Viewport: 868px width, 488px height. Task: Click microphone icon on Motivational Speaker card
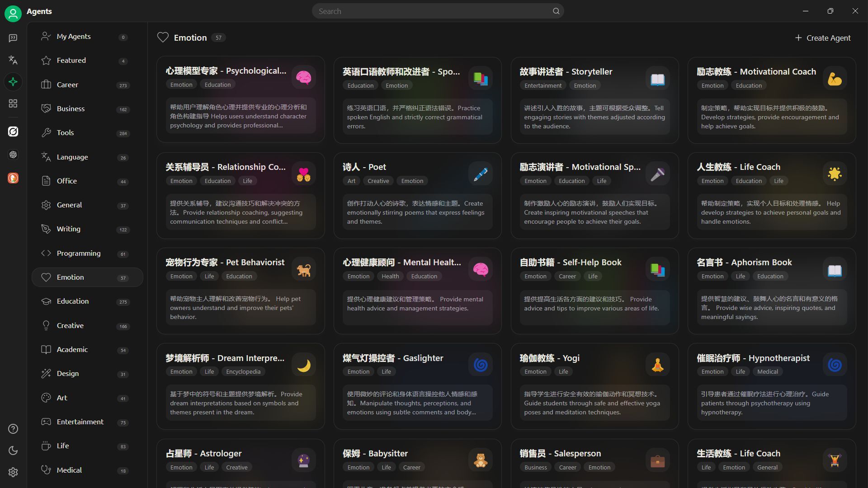pos(657,174)
